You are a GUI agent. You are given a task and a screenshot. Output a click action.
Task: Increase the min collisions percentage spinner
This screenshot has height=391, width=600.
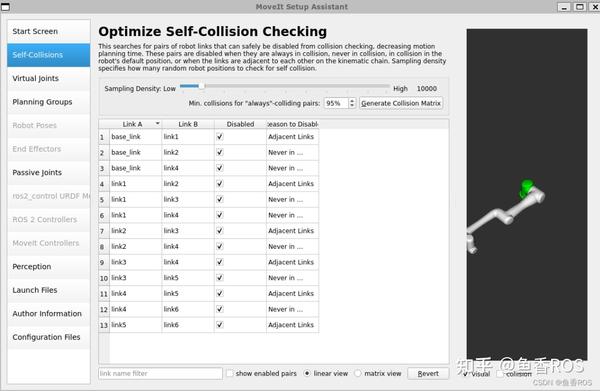(352, 101)
